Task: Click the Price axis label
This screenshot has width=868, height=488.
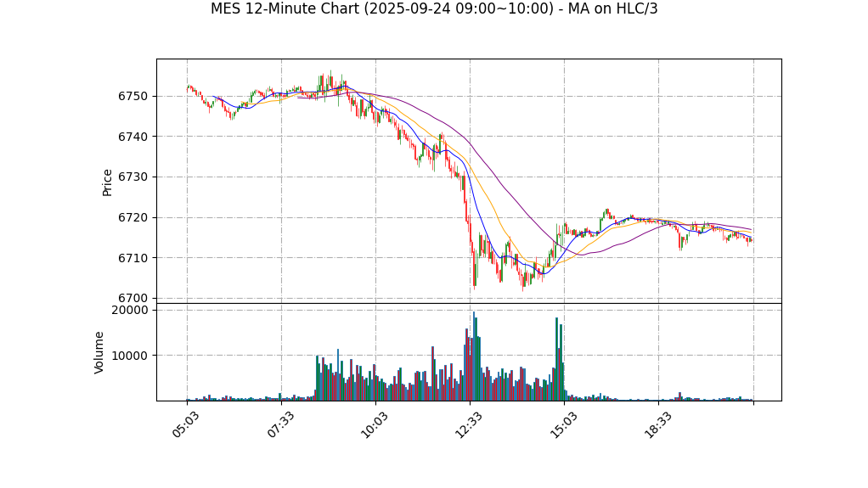Action: 107,182
